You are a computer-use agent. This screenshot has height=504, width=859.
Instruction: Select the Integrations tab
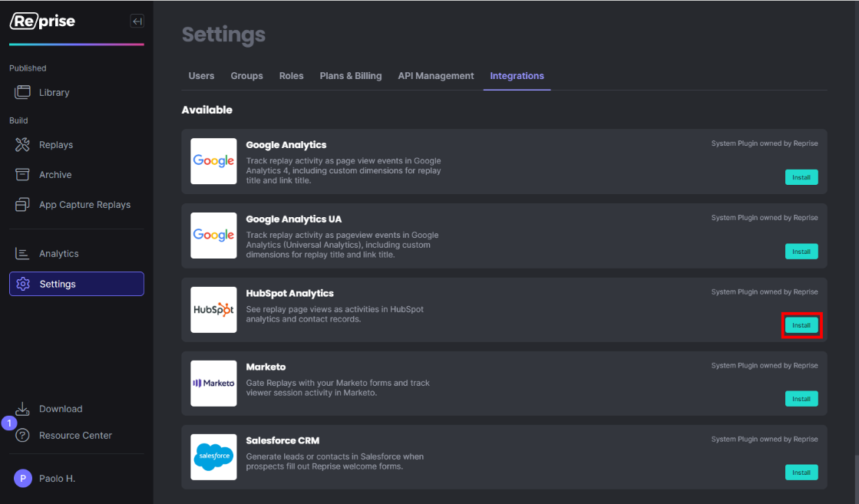coord(517,76)
